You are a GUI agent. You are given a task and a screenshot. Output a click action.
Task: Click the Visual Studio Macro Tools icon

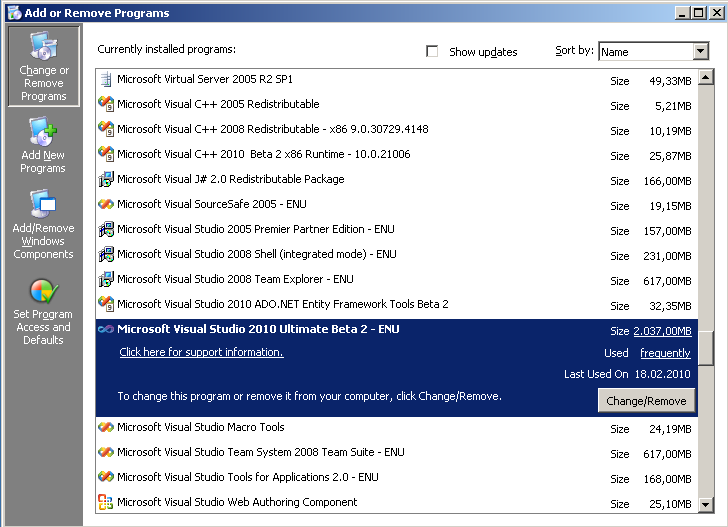click(106, 427)
